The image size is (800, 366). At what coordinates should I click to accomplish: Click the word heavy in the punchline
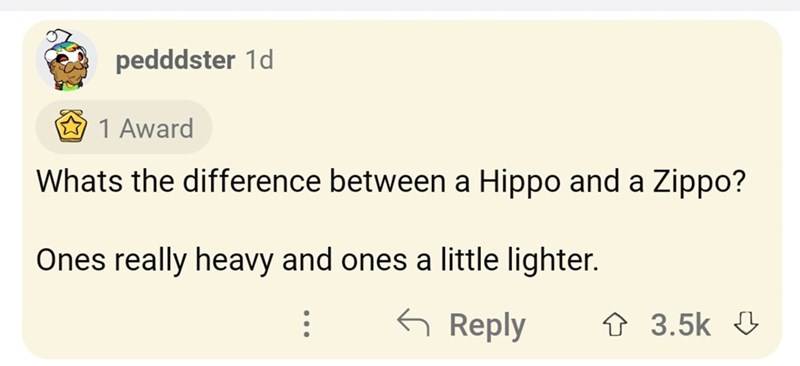pos(240,262)
